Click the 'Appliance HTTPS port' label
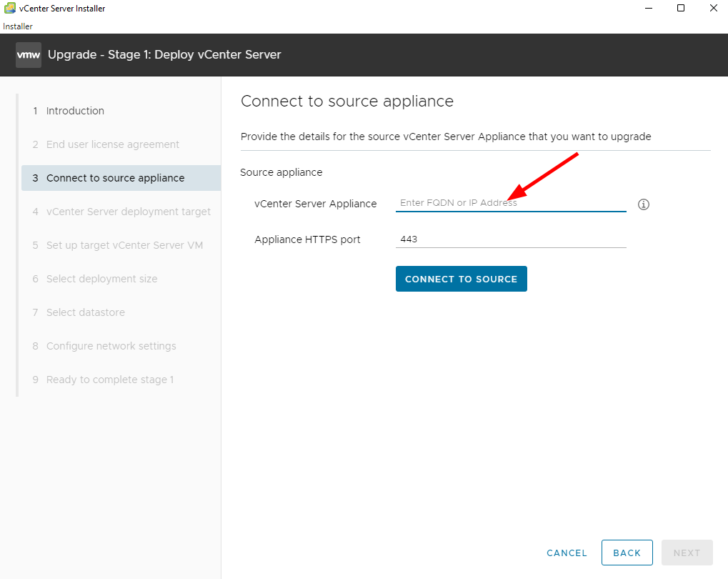728x579 pixels. [307, 239]
